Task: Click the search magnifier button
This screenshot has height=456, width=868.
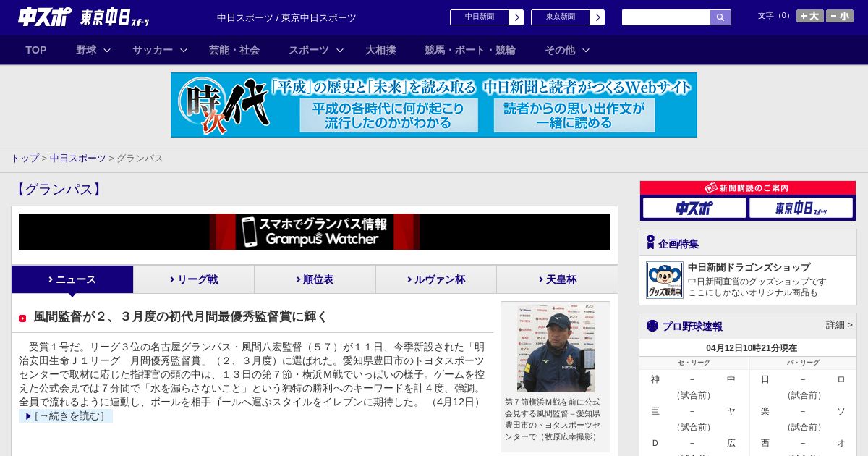Action: click(720, 17)
